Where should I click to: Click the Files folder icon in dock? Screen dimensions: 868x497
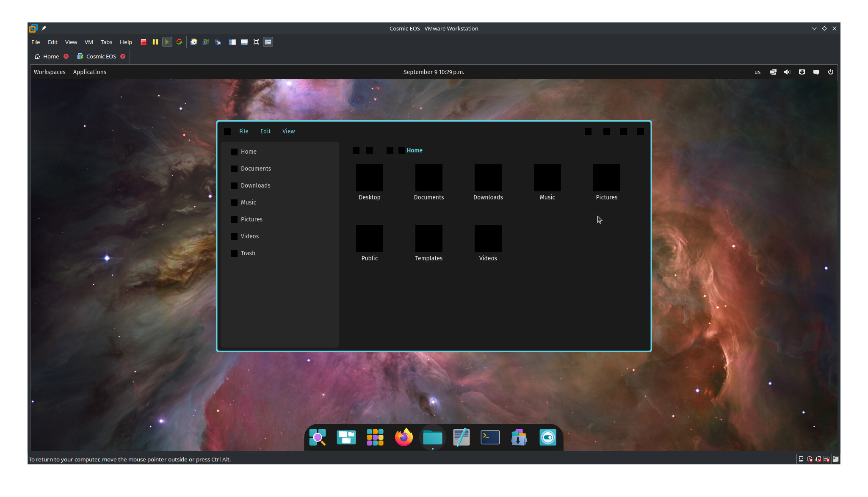tap(433, 437)
